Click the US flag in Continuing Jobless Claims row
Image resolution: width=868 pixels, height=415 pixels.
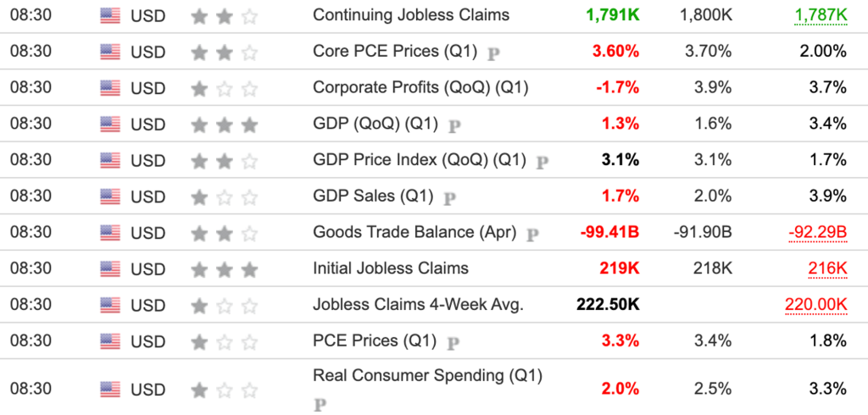click(110, 14)
